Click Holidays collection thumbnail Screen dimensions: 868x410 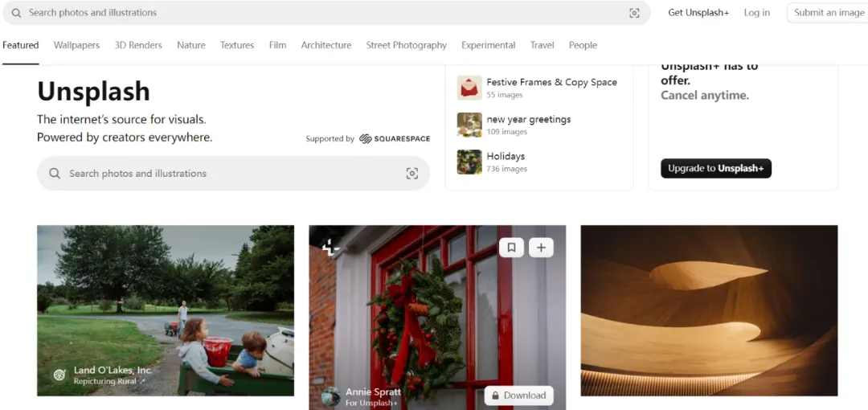[469, 162]
